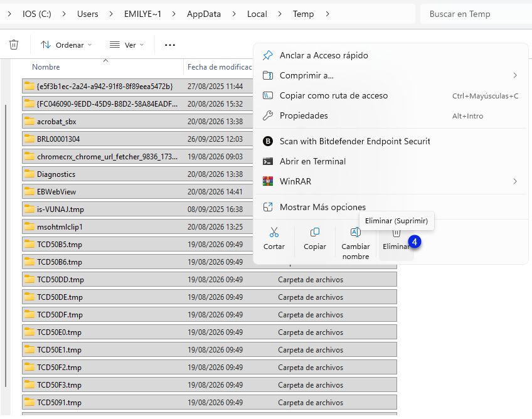Open Propiedades from context menu
The height and width of the screenshot is (419, 532).
click(390, 115)
